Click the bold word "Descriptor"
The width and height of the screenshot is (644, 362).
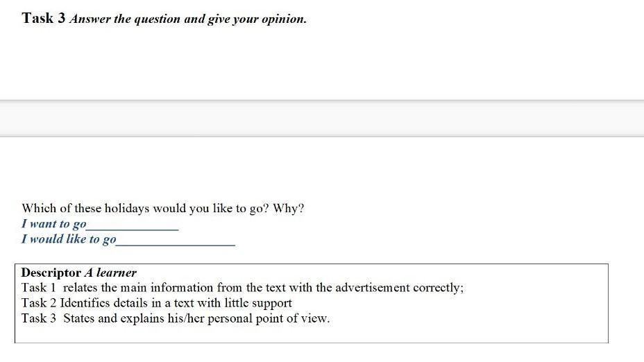(x=51, y=273)
